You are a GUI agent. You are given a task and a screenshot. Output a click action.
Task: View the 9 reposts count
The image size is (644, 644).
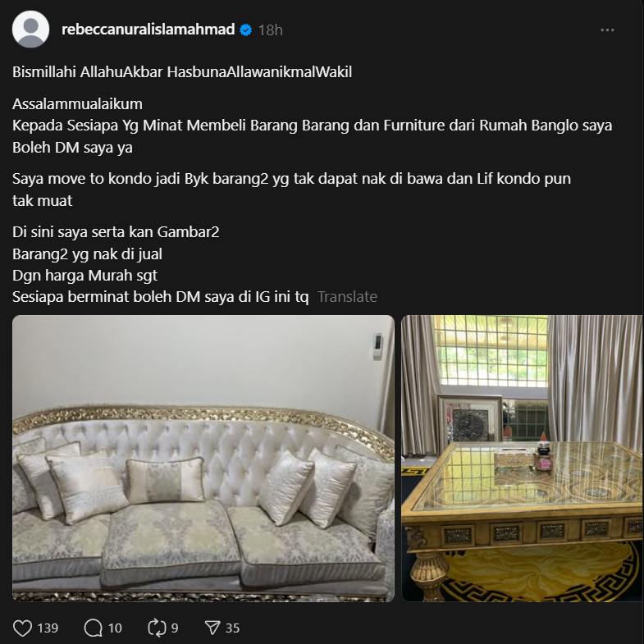pos(175,628)
